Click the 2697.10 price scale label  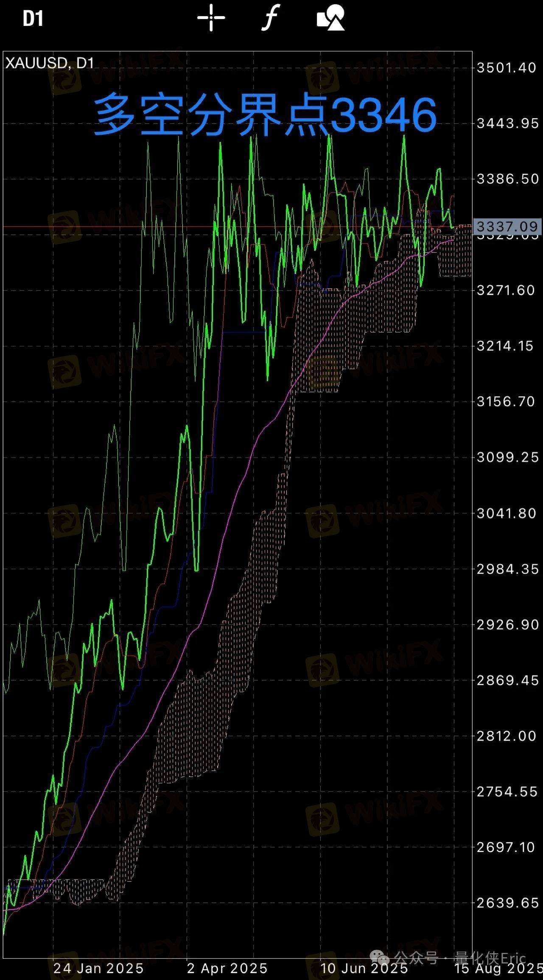click(506, 847)
